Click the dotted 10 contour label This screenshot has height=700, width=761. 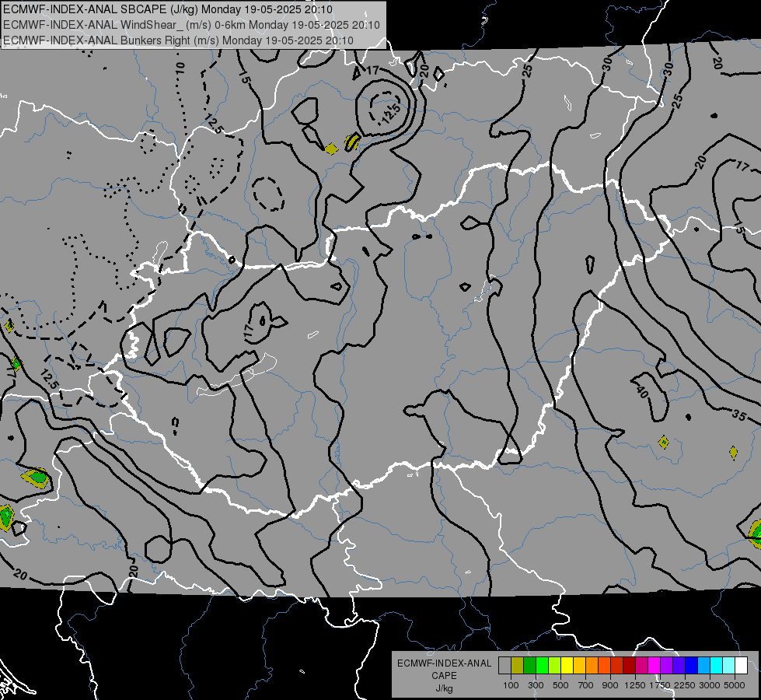[180, 68]
